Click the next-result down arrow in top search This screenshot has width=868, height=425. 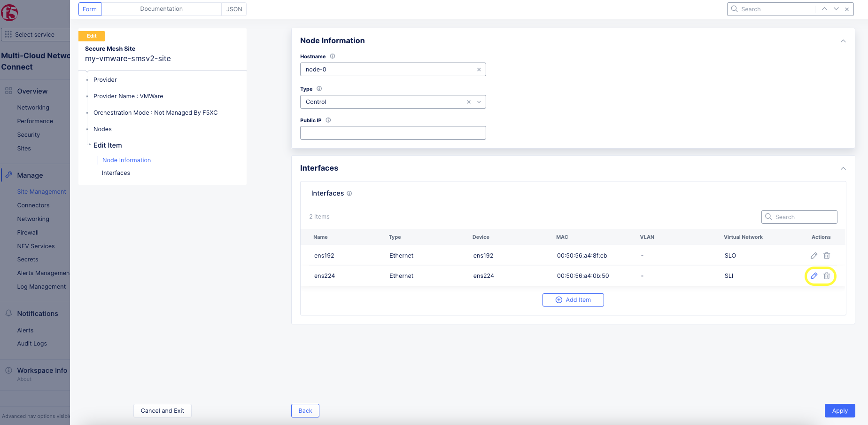[x=836, y=8]
